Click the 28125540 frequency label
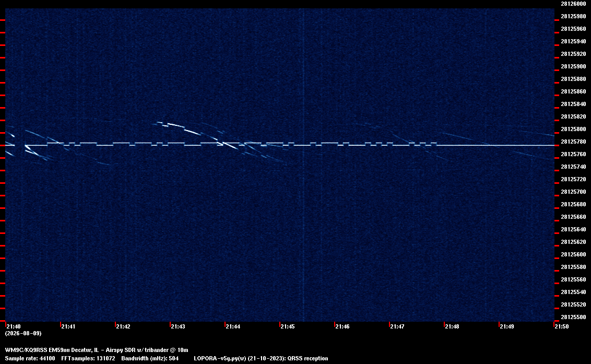Viewport: 591px width, 364px height. [573, 291]
